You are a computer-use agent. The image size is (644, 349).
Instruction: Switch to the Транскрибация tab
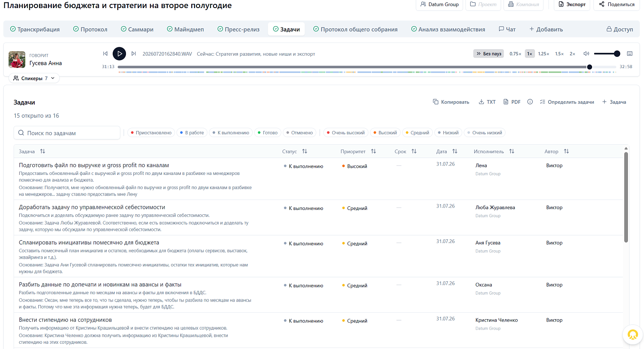click(35, 29)
